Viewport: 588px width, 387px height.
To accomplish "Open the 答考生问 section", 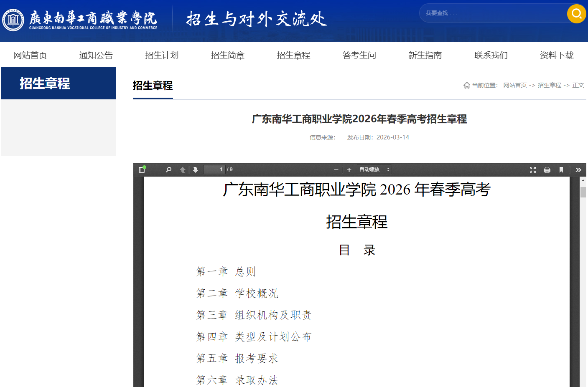I will click(359, 55).
